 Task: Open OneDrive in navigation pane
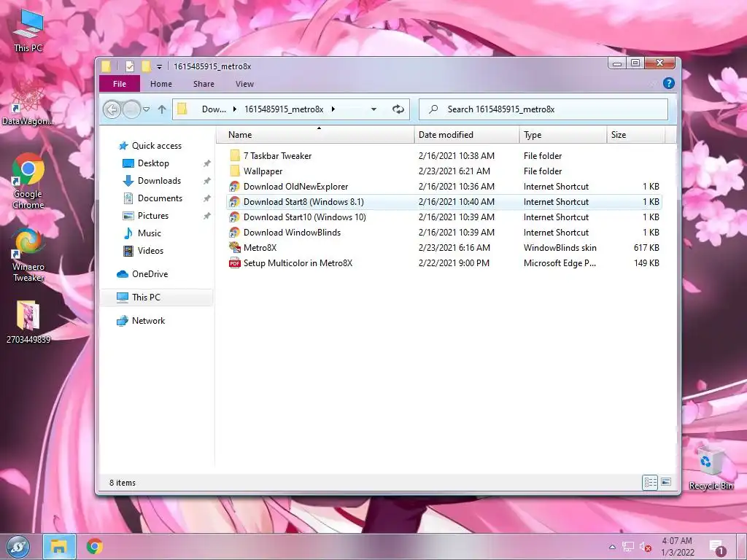tap(150, 274)
